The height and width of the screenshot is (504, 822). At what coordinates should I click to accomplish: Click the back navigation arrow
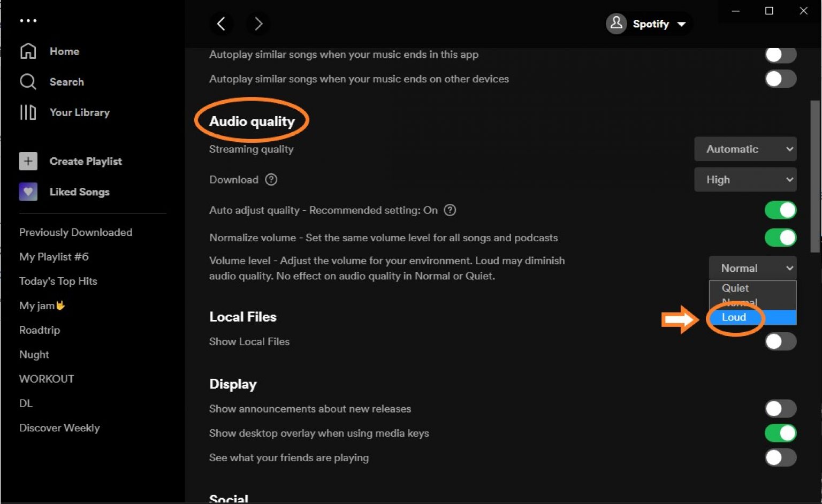tap(222, 24)
